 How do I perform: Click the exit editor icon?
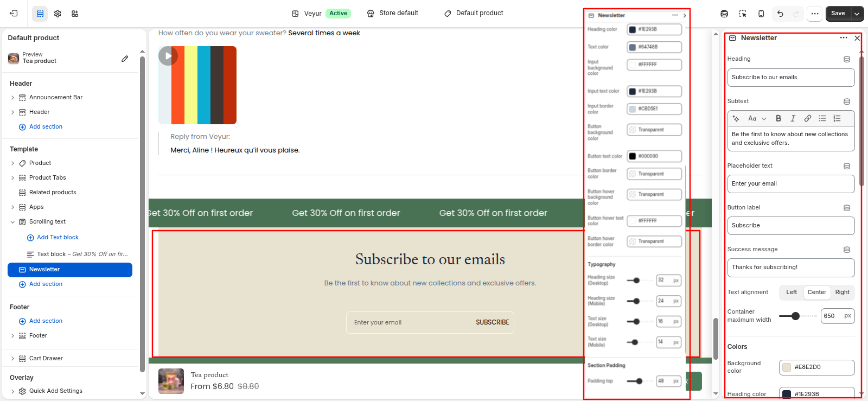click(14, 14)
